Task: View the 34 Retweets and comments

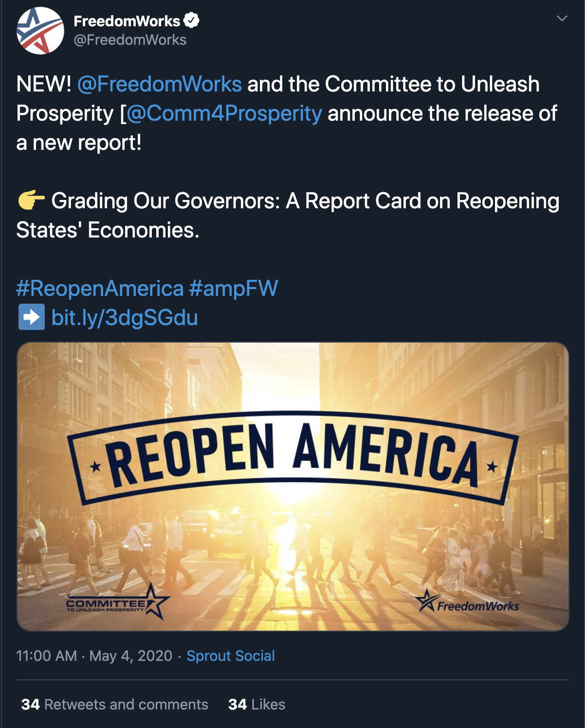Action: (x=114, y=704)
